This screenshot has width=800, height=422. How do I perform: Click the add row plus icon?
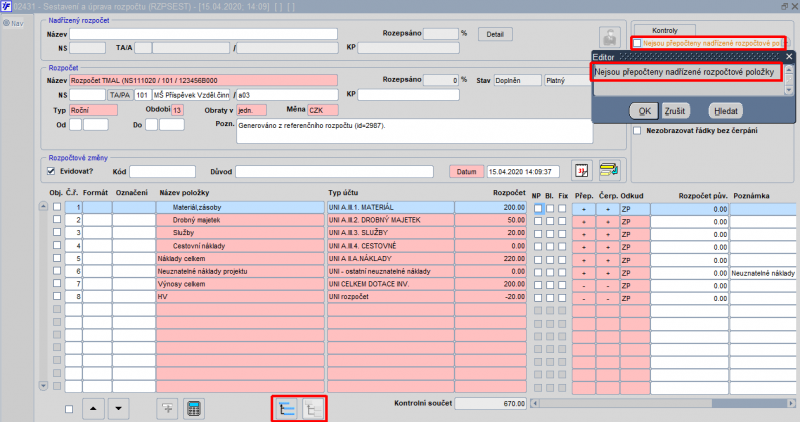click(x=167, y=409)
